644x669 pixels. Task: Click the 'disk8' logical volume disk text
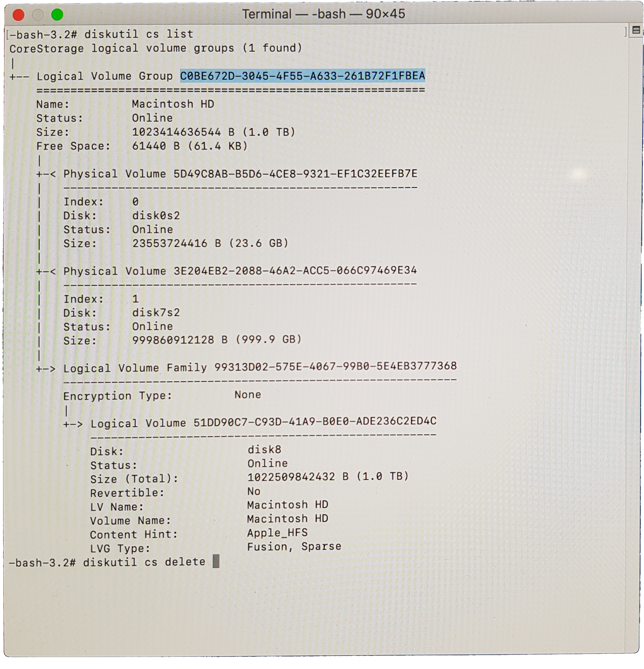pyautogui.click(x=264, y=450)
